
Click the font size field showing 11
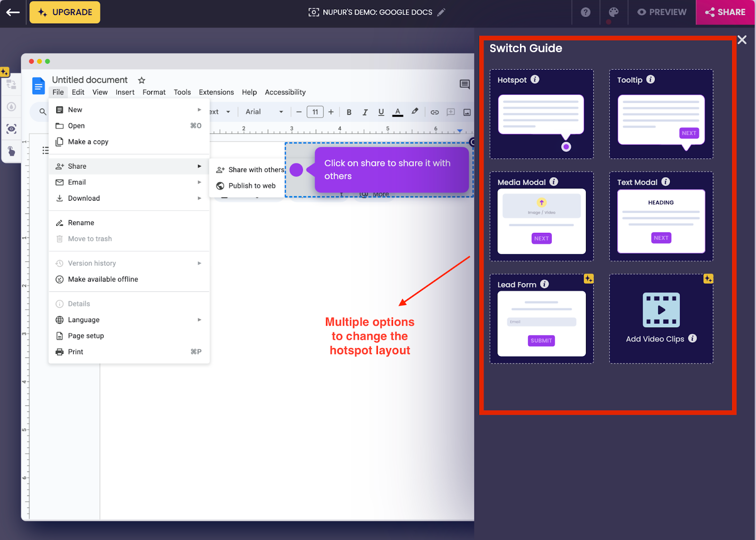[x=315, y=112]
